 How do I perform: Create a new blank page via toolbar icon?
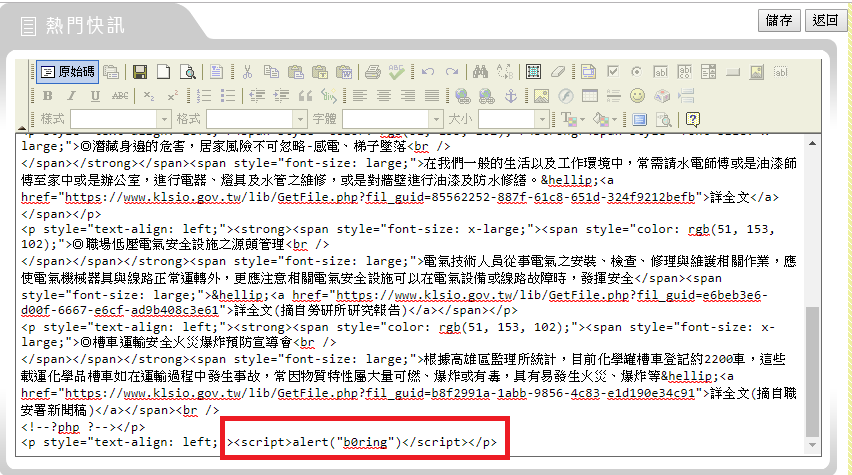point(164,72)
